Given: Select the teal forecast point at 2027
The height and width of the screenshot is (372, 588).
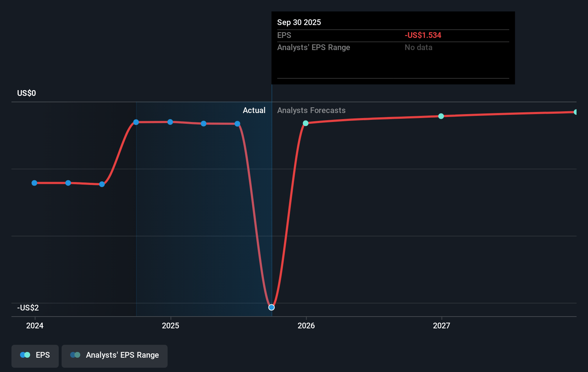Looking at the screenshot, I should click(x=441, y=116).
